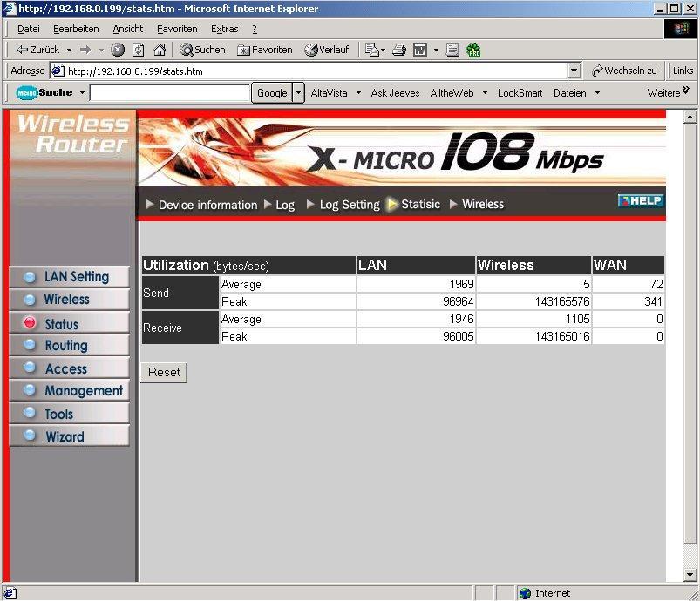Open the Extras menu

[225, 29]
